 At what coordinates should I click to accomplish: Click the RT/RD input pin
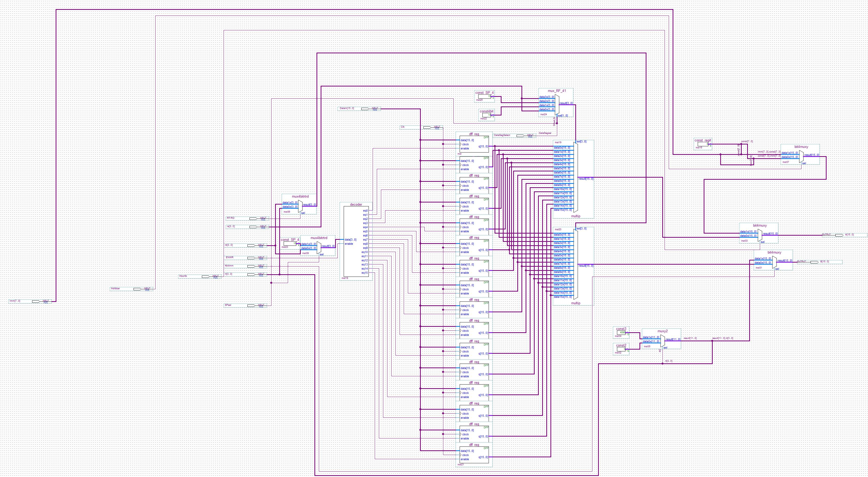pos(253,219)
